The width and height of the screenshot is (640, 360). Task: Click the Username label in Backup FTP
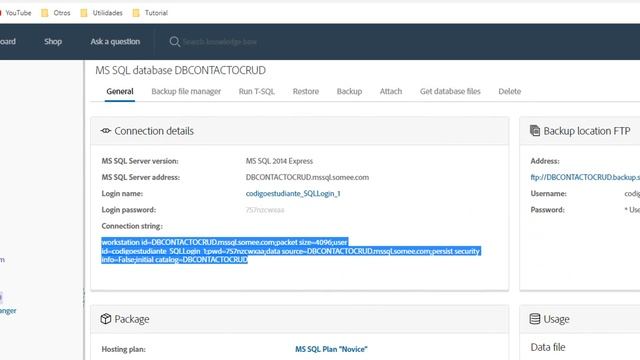click(548, 193)
